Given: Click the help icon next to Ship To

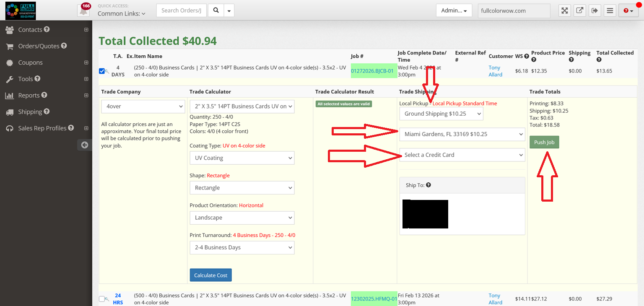Looking at the screenshot, I should [428, 185].
